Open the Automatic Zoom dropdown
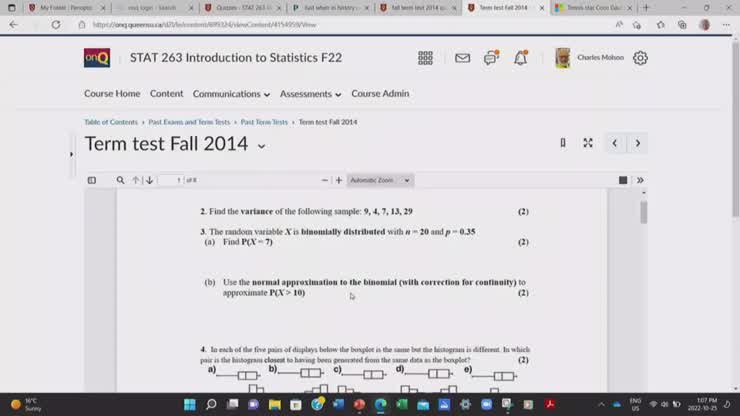The image size is (740, 416). coord(379,180)
